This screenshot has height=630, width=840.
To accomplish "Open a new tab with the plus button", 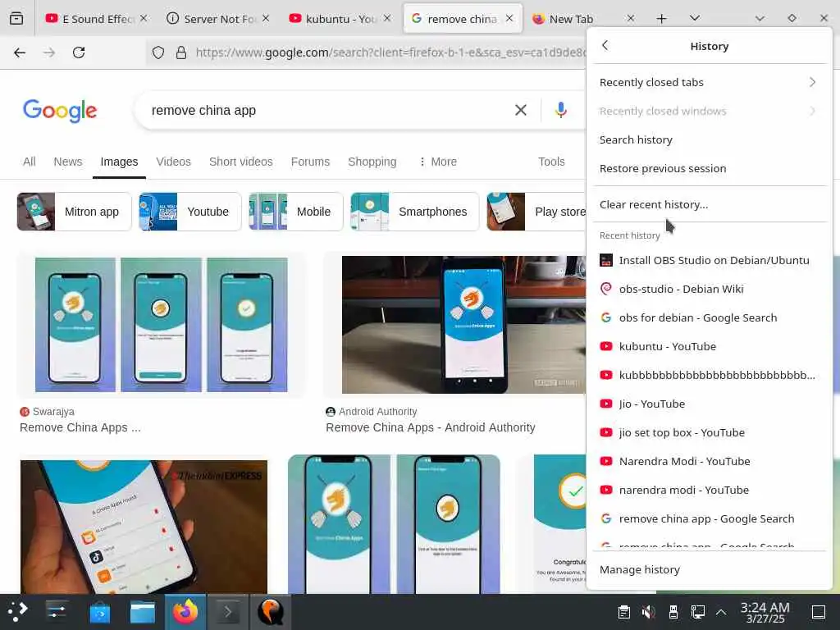I will [662, 19].
